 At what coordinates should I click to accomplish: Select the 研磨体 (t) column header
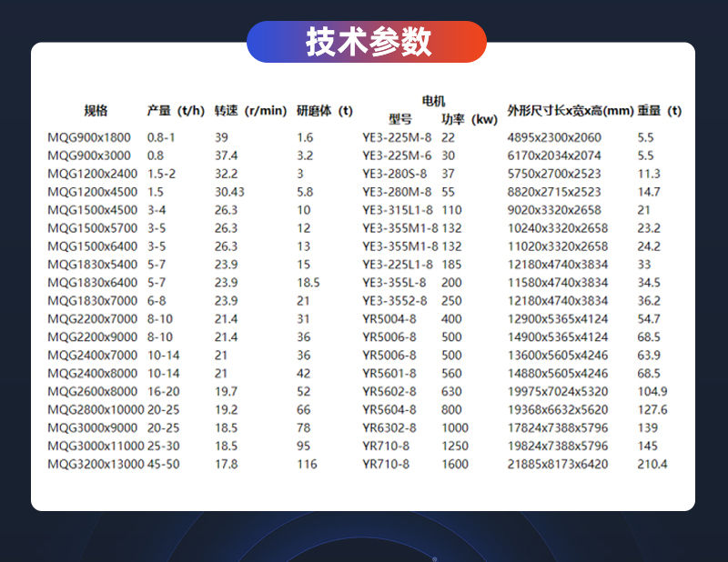pyautogui.click(x=324, y=111)
